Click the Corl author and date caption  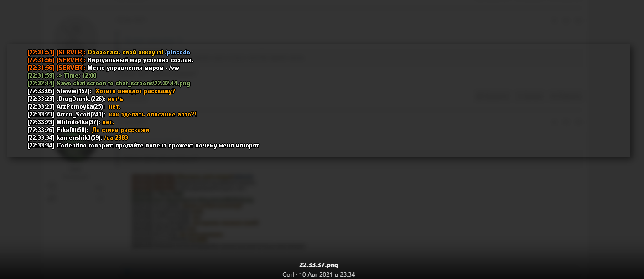click(x=319, y=274)
